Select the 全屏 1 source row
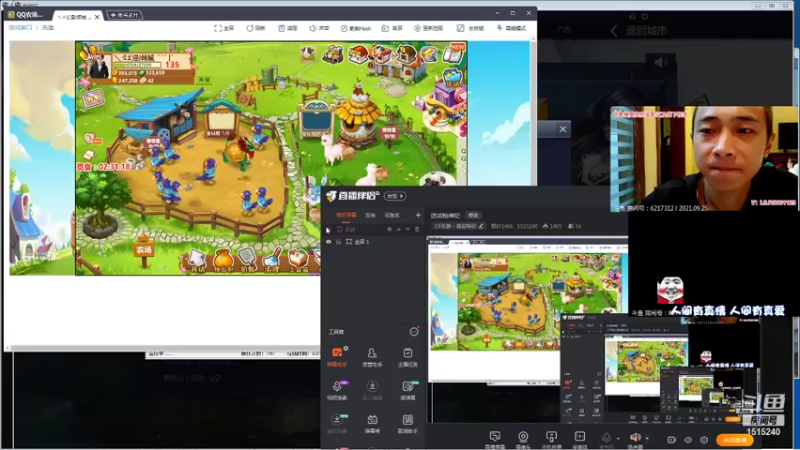800x450 pixels. (x=373, y=242)
